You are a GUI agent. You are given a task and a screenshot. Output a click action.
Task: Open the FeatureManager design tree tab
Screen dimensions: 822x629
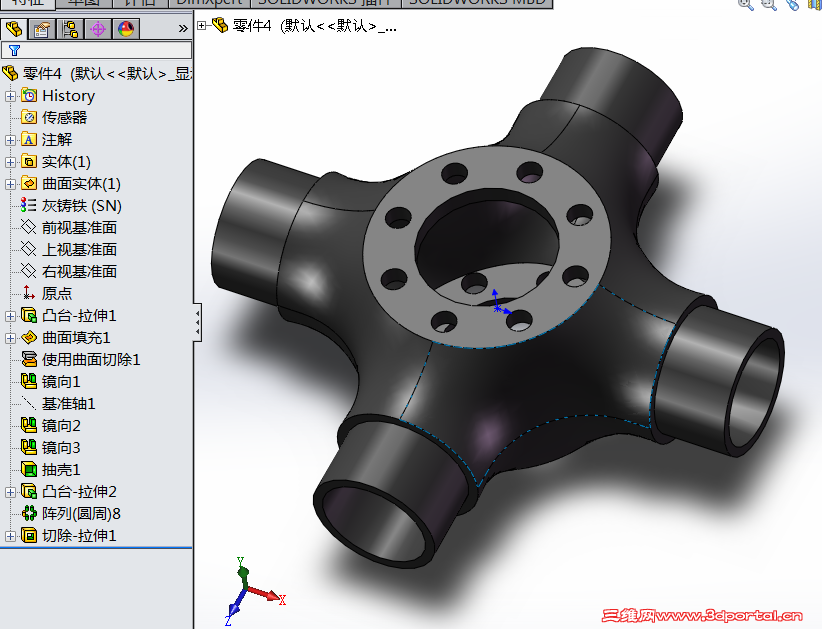(14, 28)
